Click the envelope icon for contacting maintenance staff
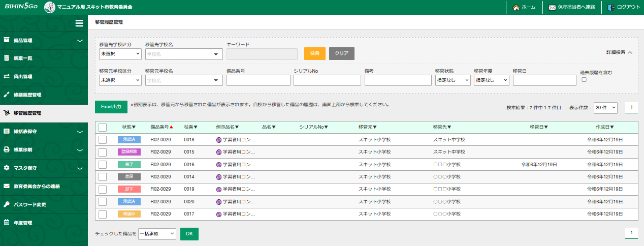 click(x=552, y=8)
